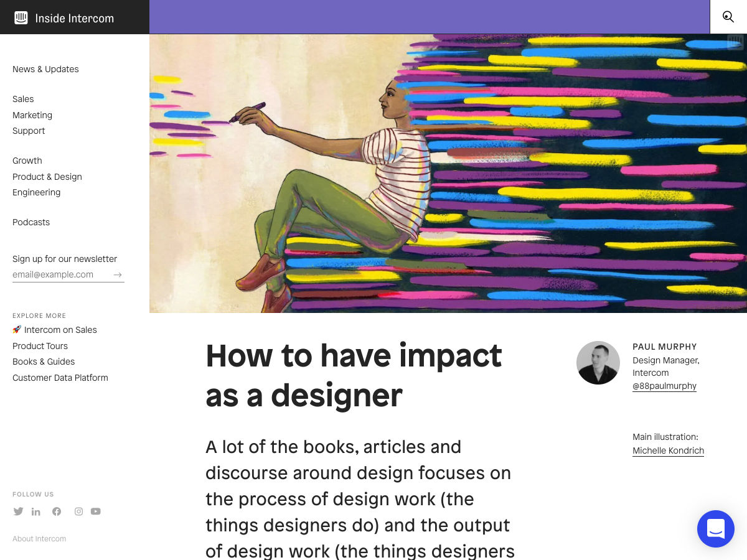Click the 'Sign up for our newsletter' text
Image resolution: width=747 pixels, height=560 pixels.
[65, 259]
